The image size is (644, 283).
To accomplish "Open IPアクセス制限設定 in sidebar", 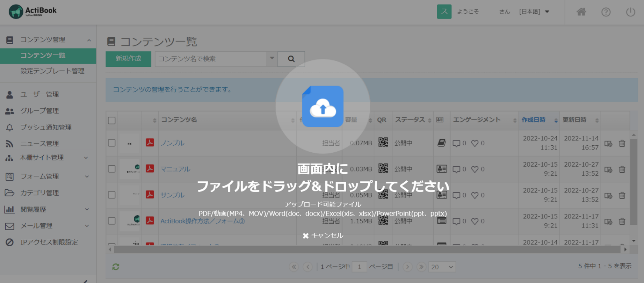I will pyautogui.click(x=48, y=242).
